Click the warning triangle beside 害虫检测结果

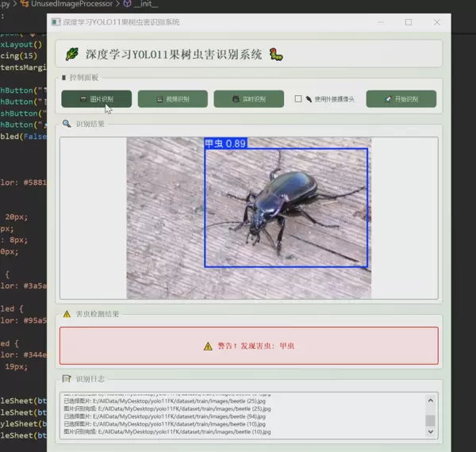[x=67, y=314]
